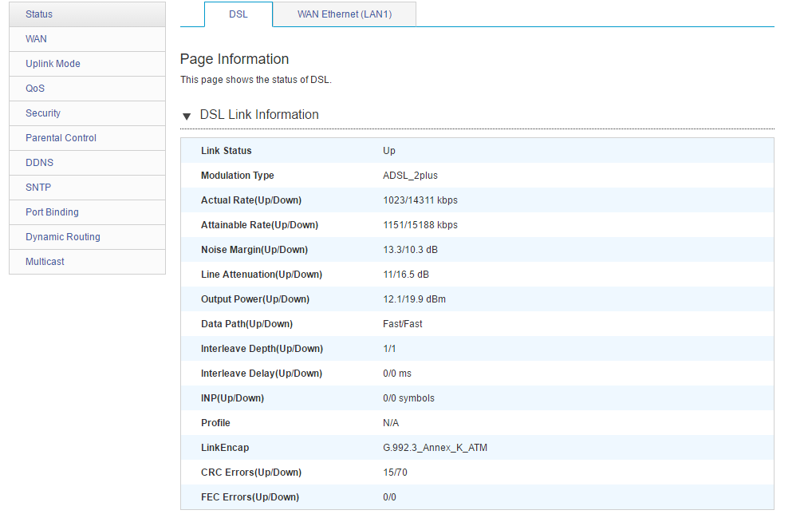
Task: Go to Uplink Mode settings
Action: coord(53,64)
